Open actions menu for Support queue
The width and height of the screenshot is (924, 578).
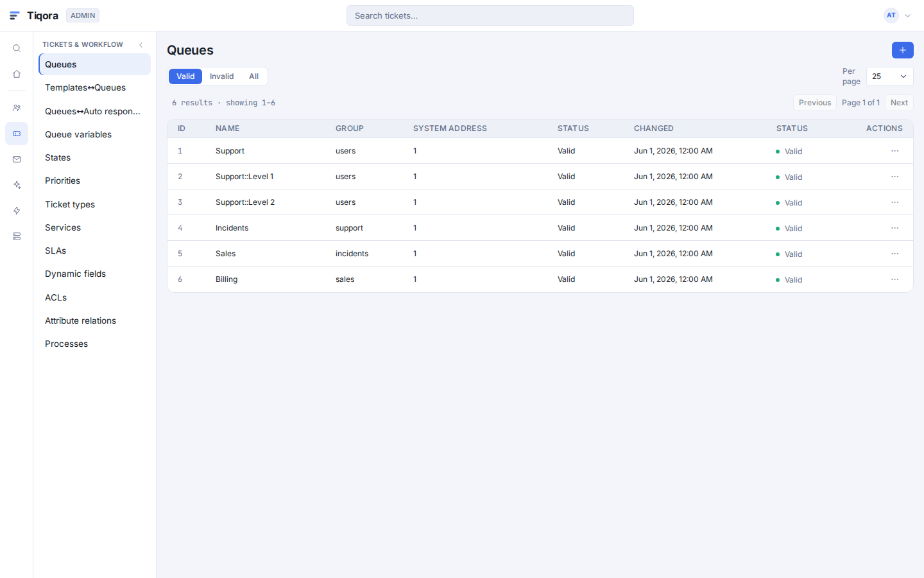tap(894, 151)
